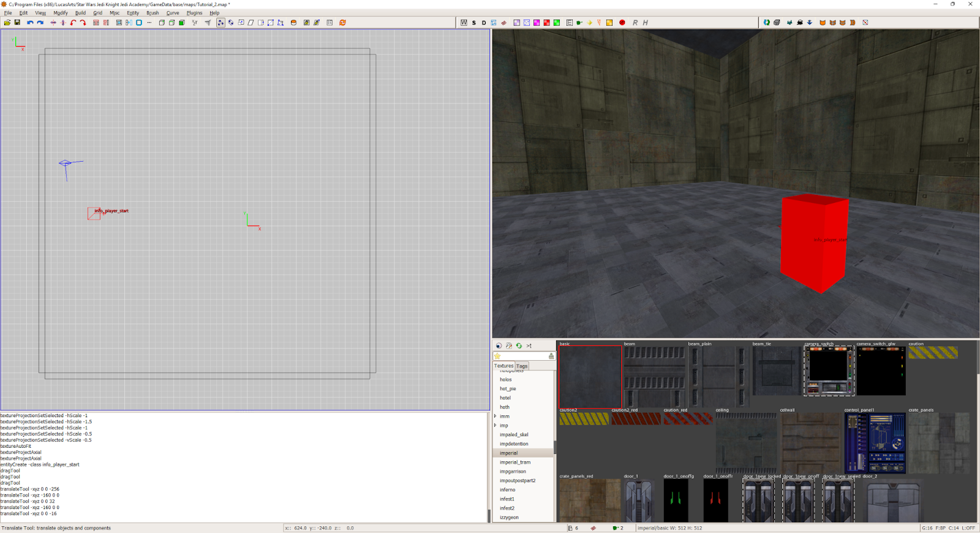The image size is (980, 533).
Task: Toggle the red circle filter button
Action: tap(622, 23)
